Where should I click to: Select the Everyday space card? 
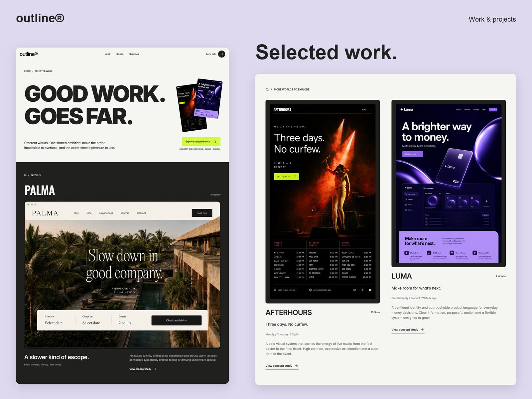[x=451, y=202]
